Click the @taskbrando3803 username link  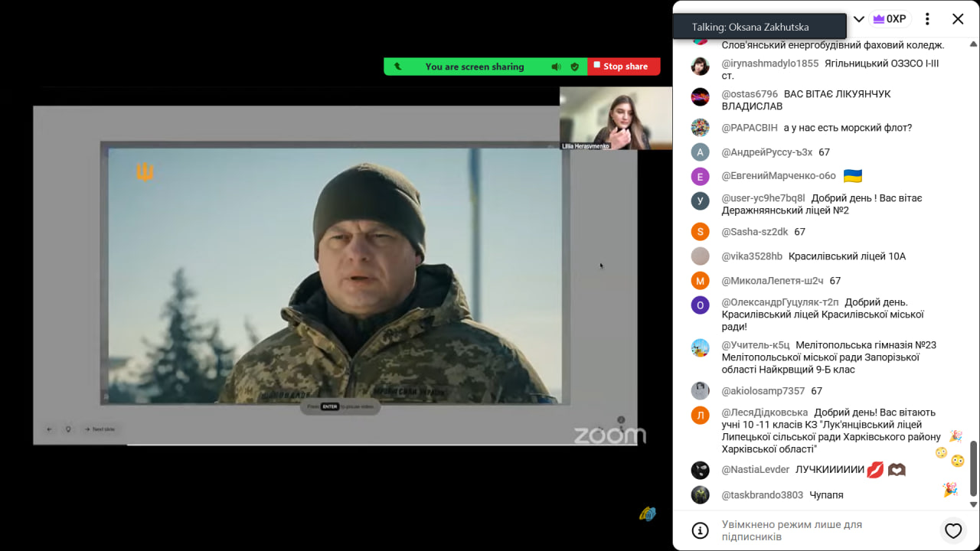(762, 495)
